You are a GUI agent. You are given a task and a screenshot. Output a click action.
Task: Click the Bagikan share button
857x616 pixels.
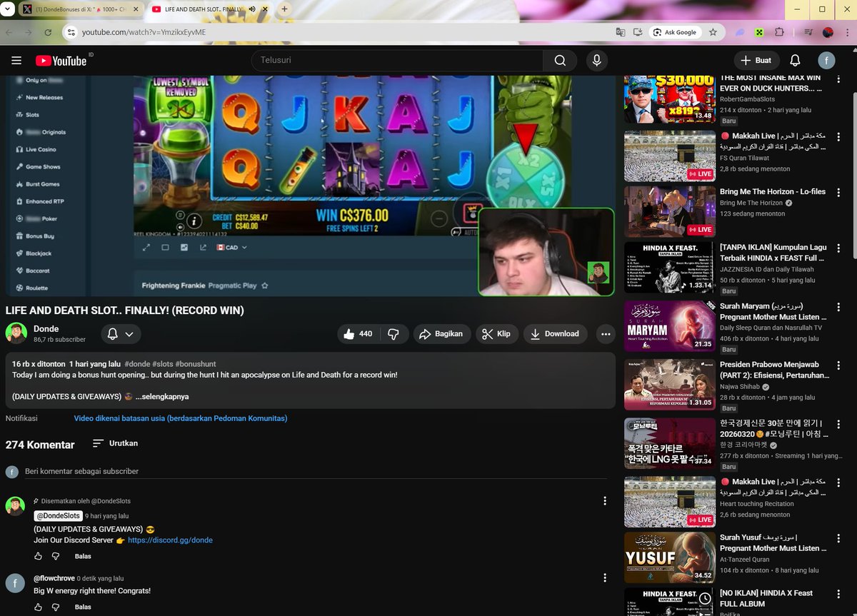pyautogui.click(x=441, y=333)
